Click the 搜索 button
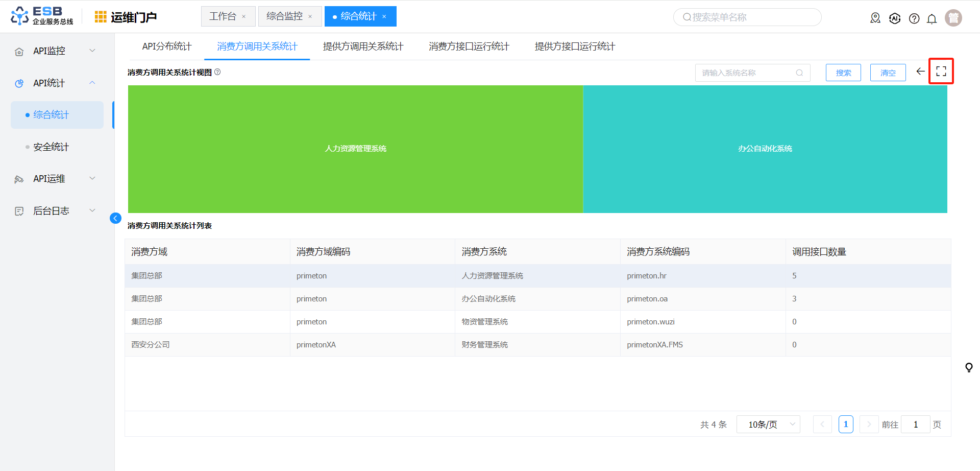This screenshot has height=471, width=980. coord(843,73)
